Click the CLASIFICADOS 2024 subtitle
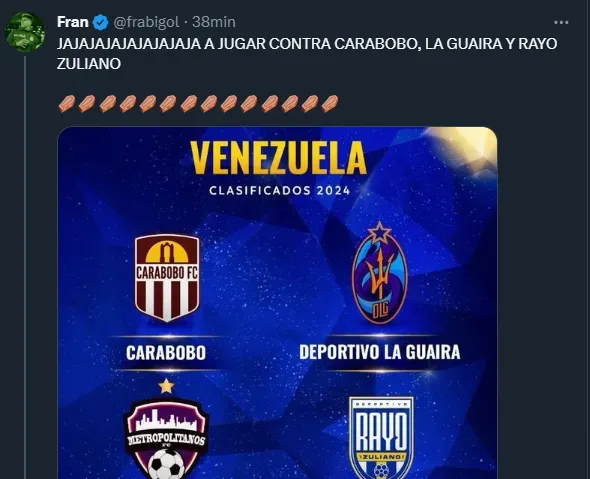This screenshot has height=479, width=590. pyautogui.click(x=280, y=190)
